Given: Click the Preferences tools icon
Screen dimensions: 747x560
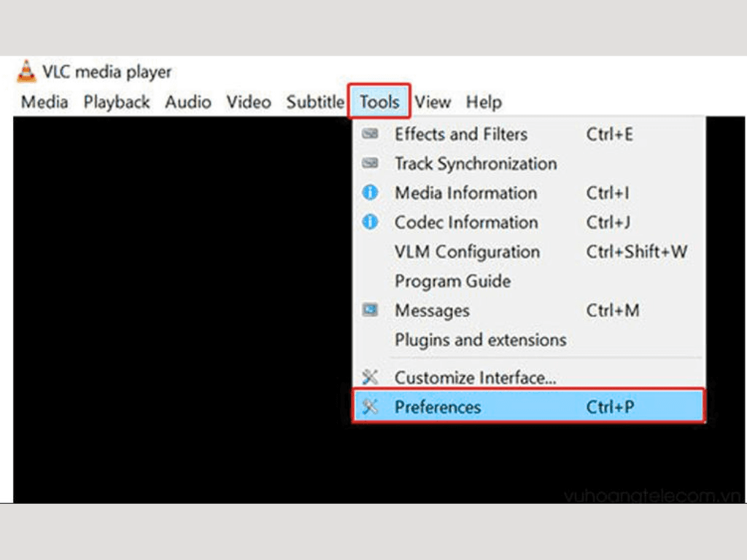Looking at the screenshot, I should click(x=370, y=407).
